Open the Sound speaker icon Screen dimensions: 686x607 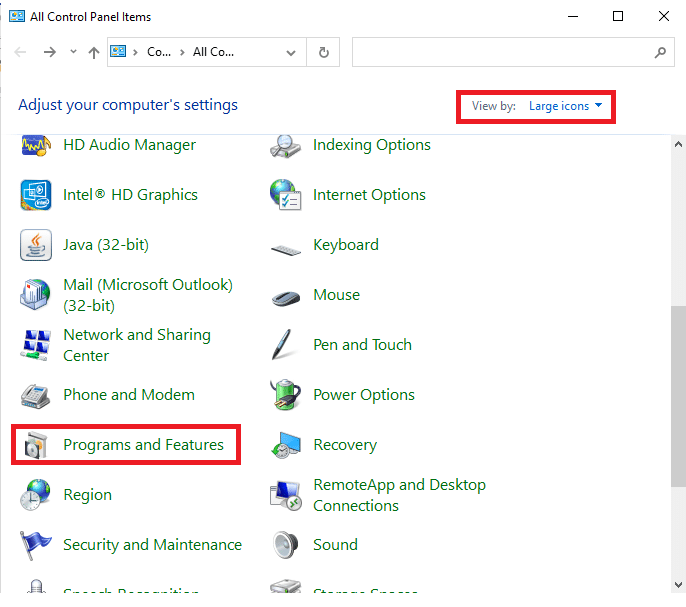tap(286, 545)
